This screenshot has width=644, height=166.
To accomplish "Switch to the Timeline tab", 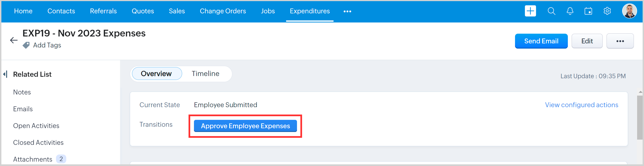I will point(205,74).
